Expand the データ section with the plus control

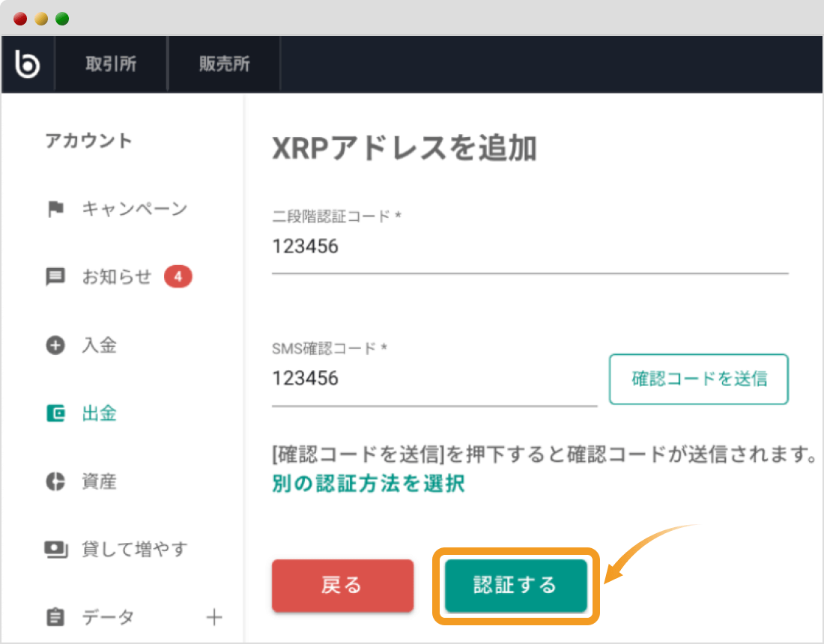(x=214, y=617)
